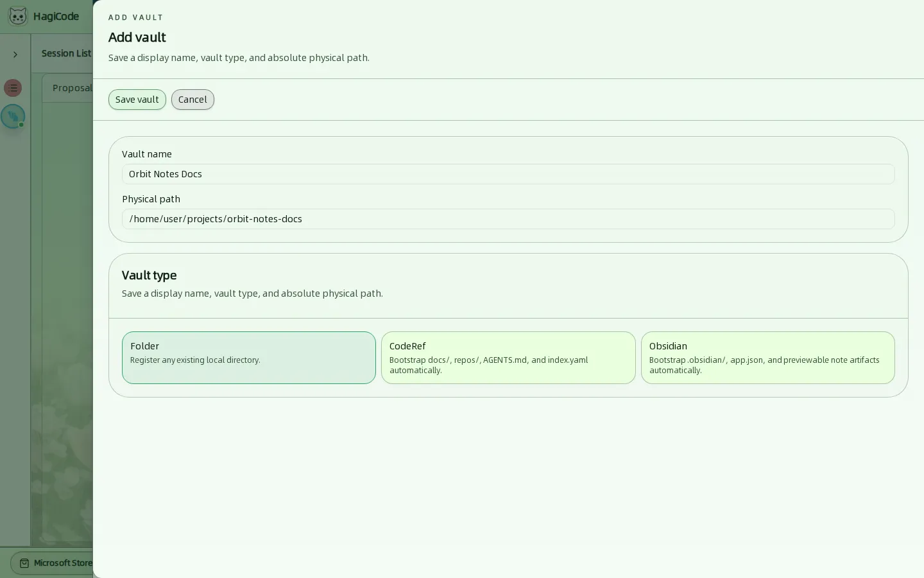Viewport: 924px width, 578px height.
Task: Open Microsoft Store button at bottom
Action: pyautogui.click(x=53, y=563)
